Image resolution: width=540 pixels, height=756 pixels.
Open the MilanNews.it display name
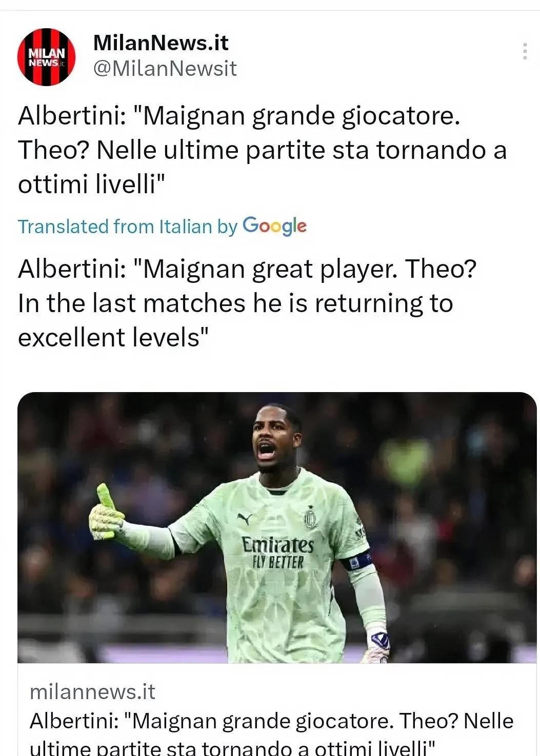161,43
